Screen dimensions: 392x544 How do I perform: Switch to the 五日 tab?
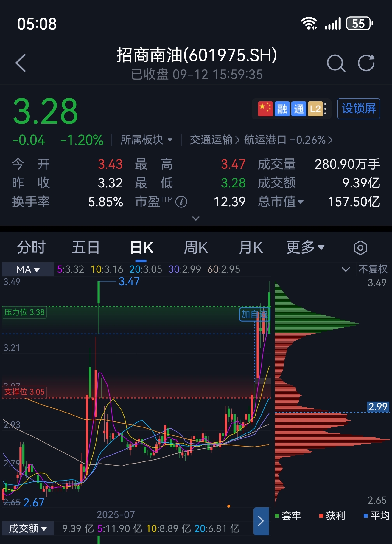tap(86, 247)
